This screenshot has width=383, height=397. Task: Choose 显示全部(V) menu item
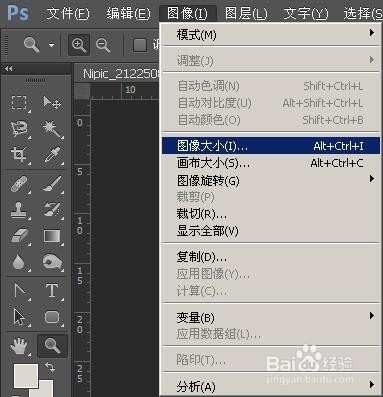[271, 231]
